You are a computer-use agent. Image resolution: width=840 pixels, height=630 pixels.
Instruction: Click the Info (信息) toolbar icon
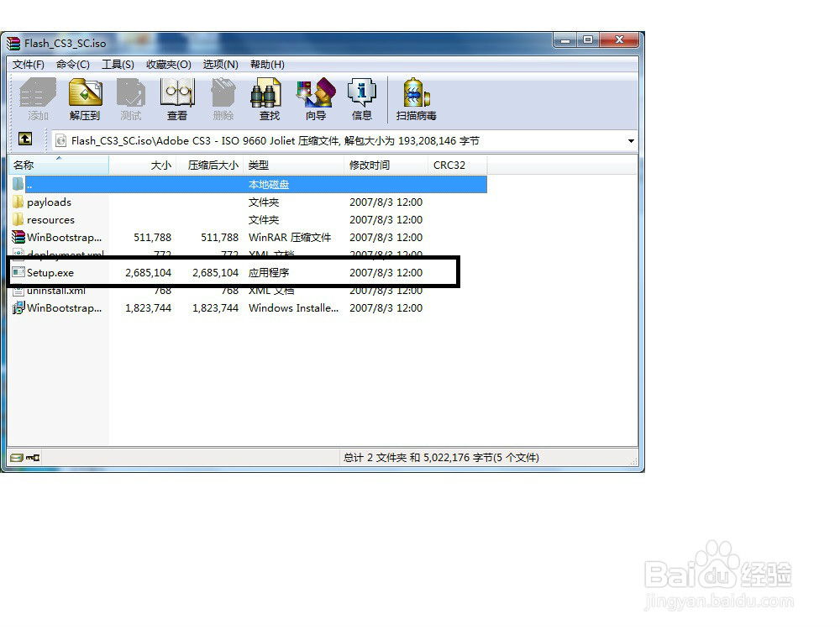point(361,99)
